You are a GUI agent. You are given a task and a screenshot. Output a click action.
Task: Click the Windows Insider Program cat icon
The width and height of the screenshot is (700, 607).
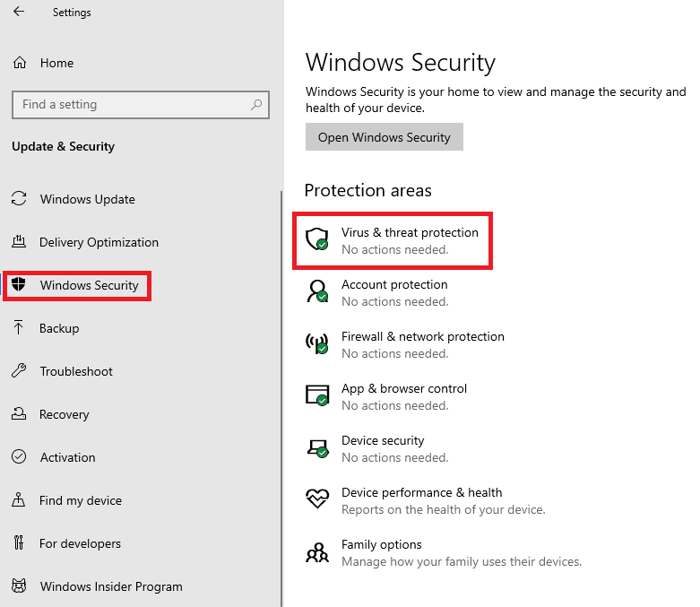click(x=19, y=585)
